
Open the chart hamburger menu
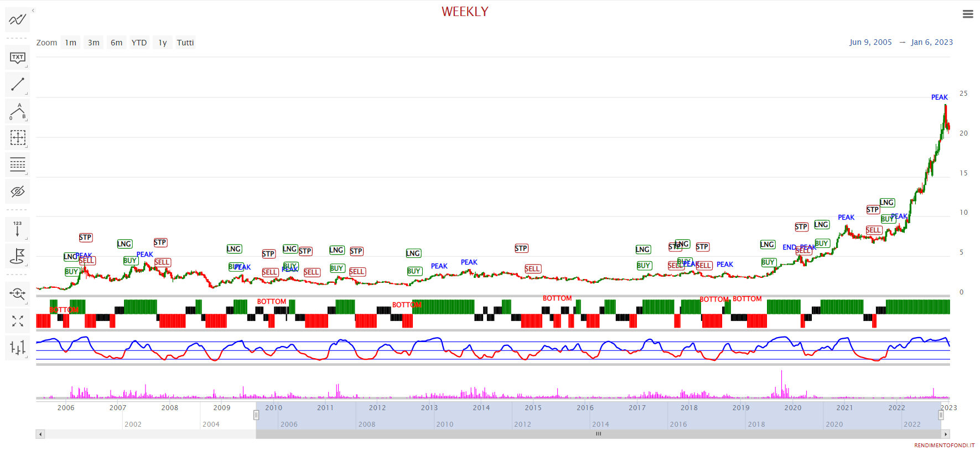(x=967, y=14)
